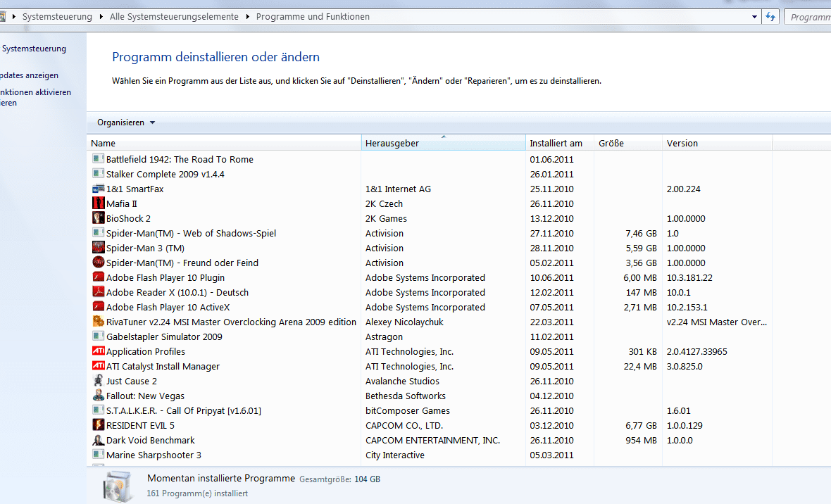Select the Spider-Man 3 (TM) icon
The image size is (831, 504).
point(98,248)
